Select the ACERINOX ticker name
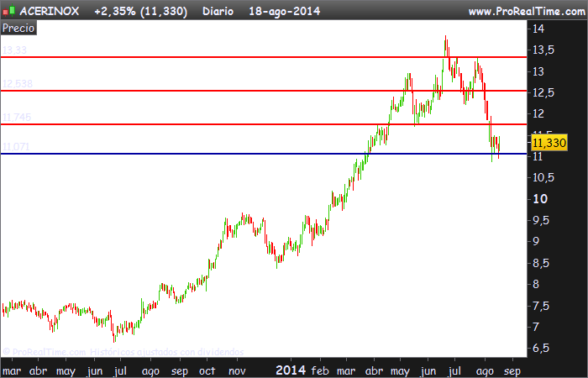 pyautogui.click(x=49, y=11)
